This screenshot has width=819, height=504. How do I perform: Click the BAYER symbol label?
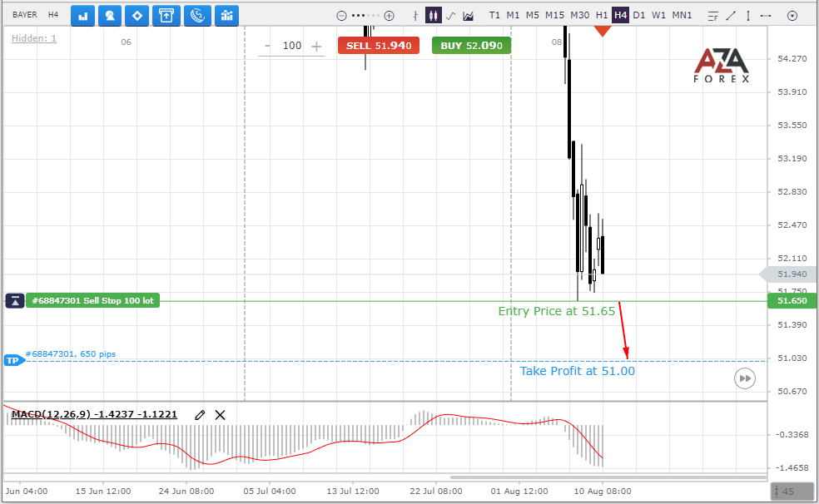[x=24, y=15]
